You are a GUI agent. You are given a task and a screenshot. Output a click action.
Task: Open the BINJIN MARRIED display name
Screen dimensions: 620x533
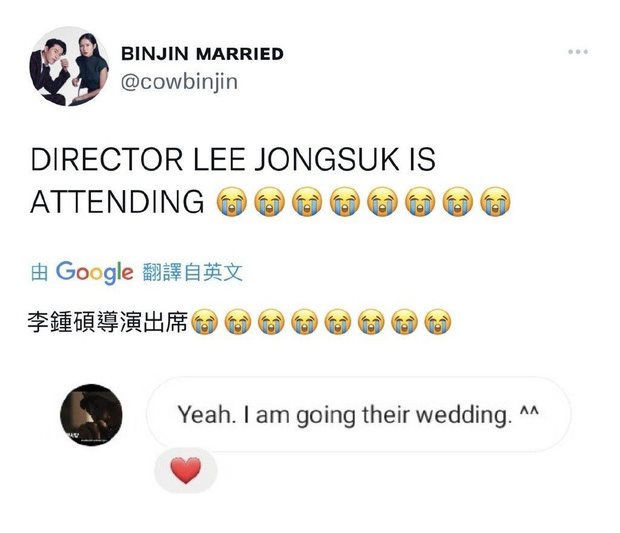(x=202, y=54)
